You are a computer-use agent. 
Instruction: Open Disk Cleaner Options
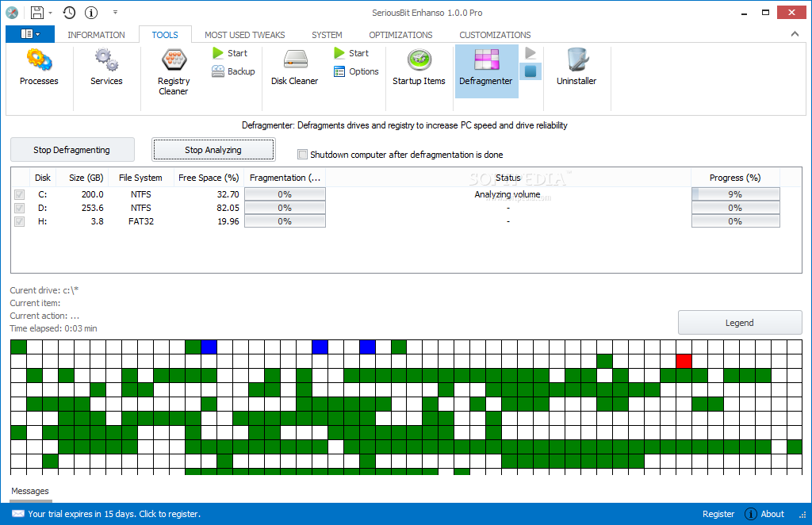(x=356, y=71)
